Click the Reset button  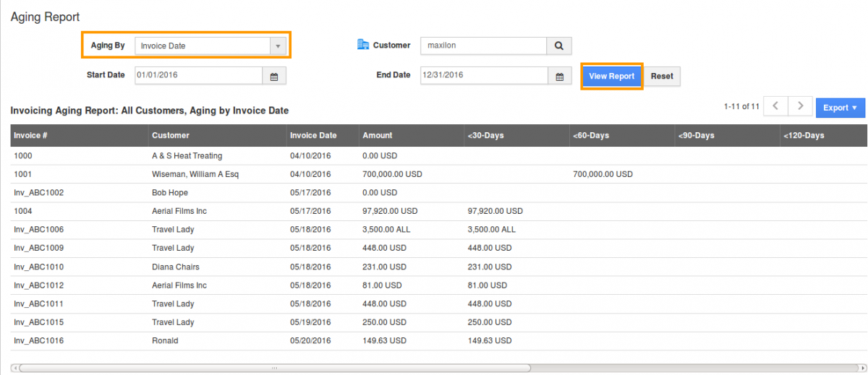[661, 76]
